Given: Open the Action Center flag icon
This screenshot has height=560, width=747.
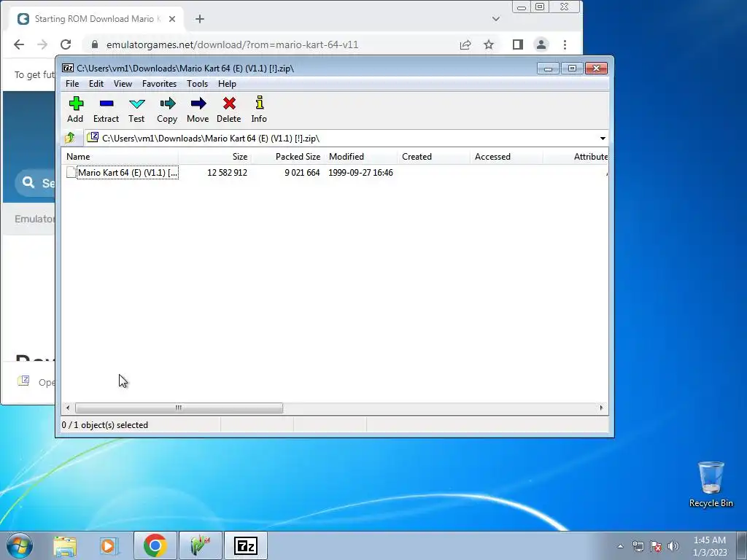Looking at the screenshot, I should (x=656, y=546).
